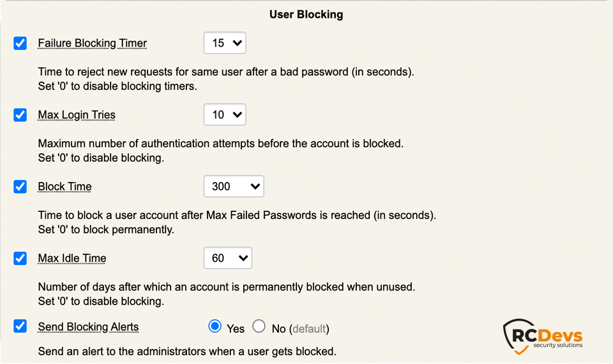Click the gray 'default' text beside No
Viewport: 613px width, 364px height.
coord(309,329)
